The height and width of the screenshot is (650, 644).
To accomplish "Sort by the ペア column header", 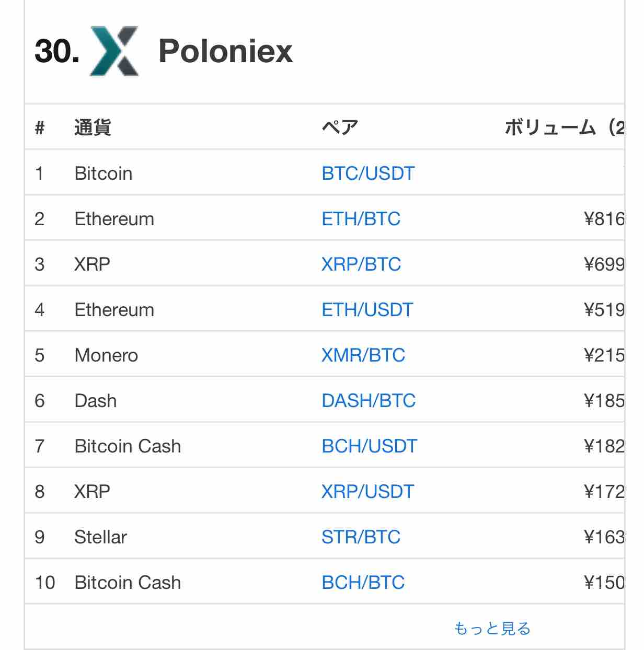I will (x=340, y=127).
